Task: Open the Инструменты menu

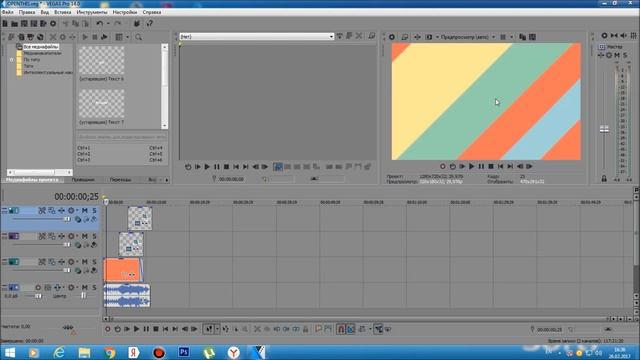Action: tap(92, 12)
